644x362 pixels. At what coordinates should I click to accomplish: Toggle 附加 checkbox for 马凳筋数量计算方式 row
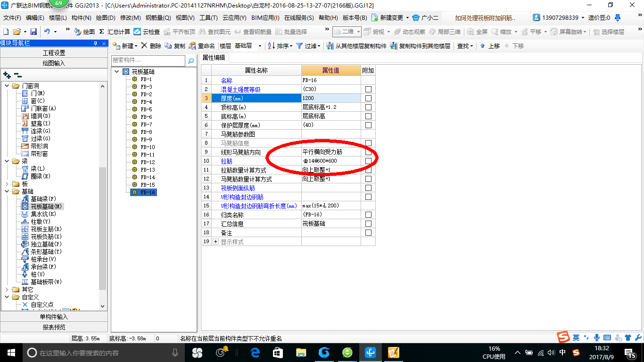368,179
